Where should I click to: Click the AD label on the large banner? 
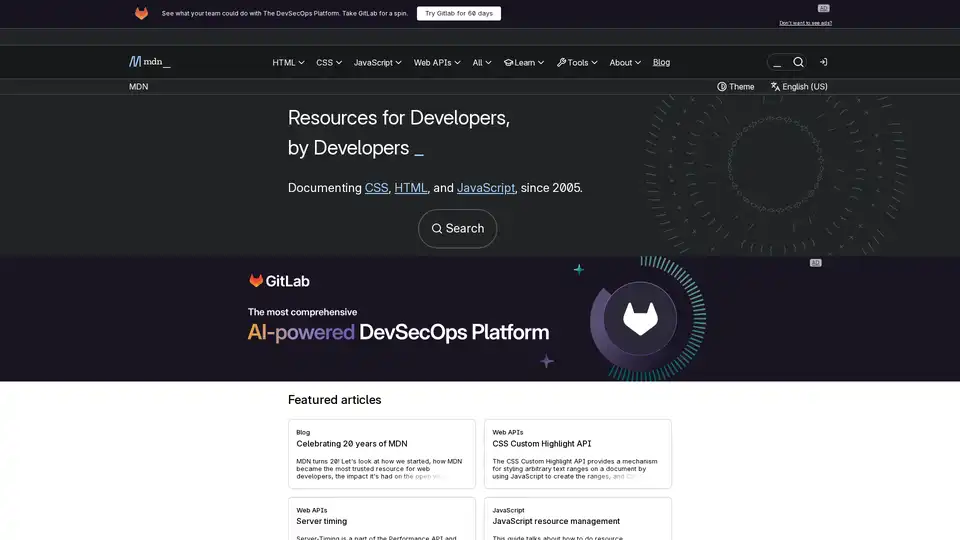[x=816, y=263]
